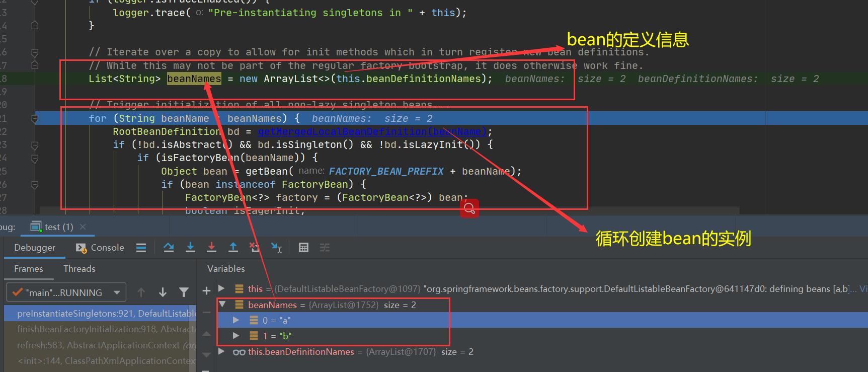Select the 1 = "b" variable row
Viewport: 868px width, 372px height.
coord(542,336)
